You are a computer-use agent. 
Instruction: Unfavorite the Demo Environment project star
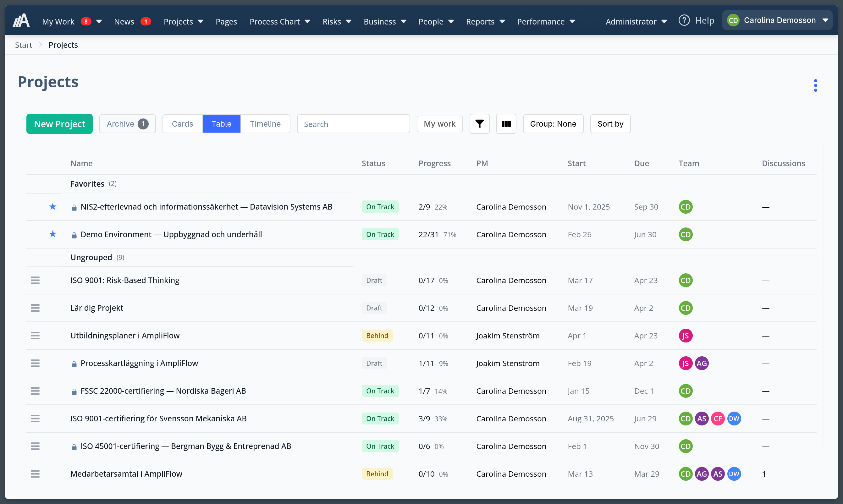click(x=52, y=234)
